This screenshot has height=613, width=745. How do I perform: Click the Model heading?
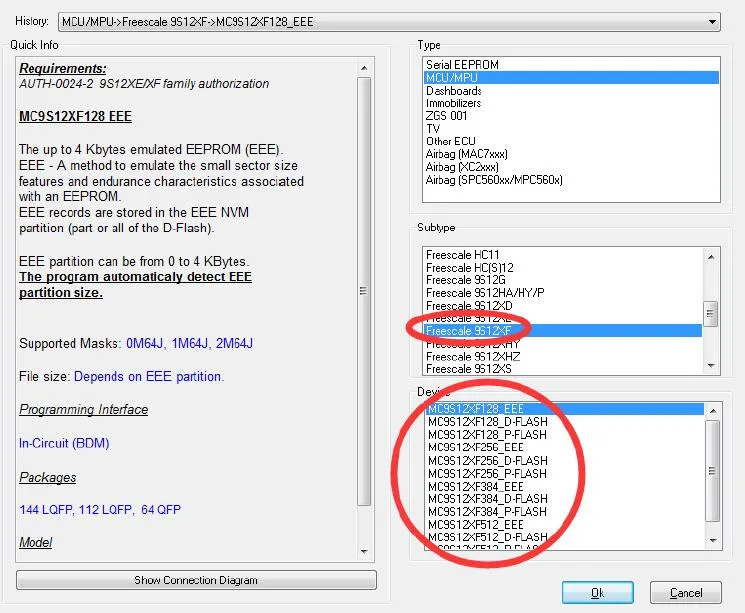pyautogui.click(x=36, y=542)
